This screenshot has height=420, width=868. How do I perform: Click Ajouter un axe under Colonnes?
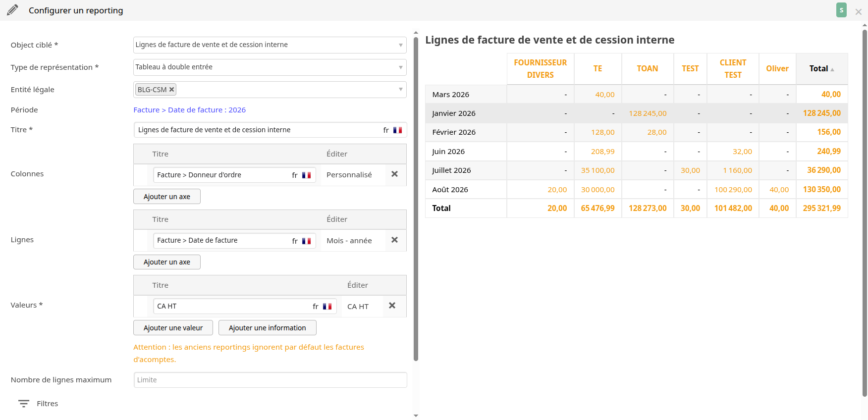click(167, 197)
